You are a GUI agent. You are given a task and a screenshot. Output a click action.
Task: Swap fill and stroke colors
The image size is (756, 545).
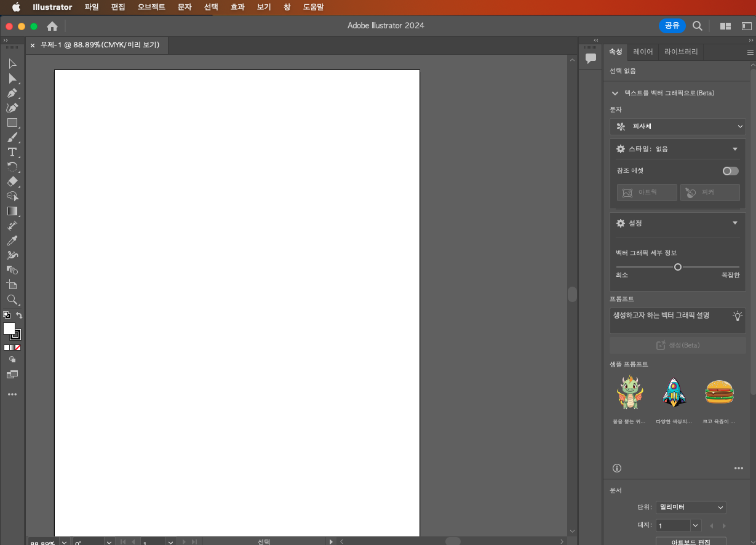(x=19, y=315)
